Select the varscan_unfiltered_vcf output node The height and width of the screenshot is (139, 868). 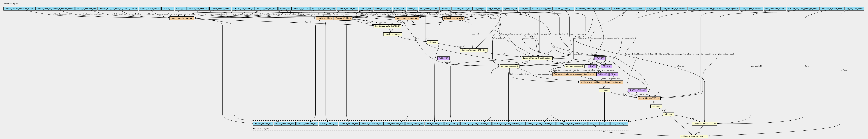coord(371,124)
